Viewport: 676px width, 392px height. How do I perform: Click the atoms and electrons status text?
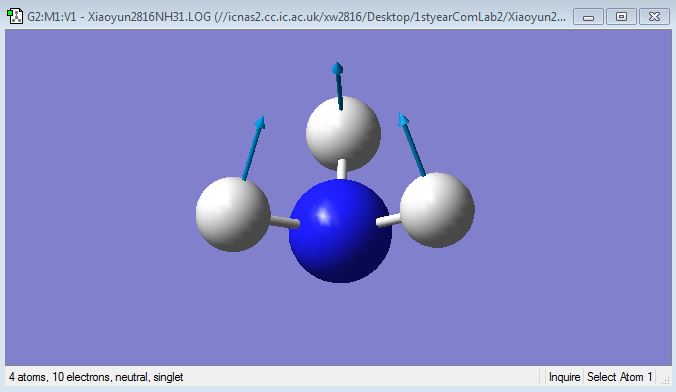(96, 377)
